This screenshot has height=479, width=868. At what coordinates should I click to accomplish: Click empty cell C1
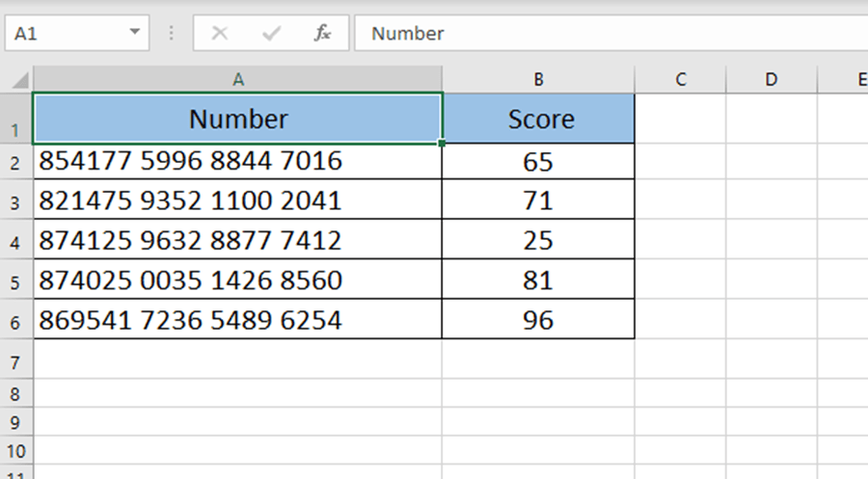pos(680,119)
